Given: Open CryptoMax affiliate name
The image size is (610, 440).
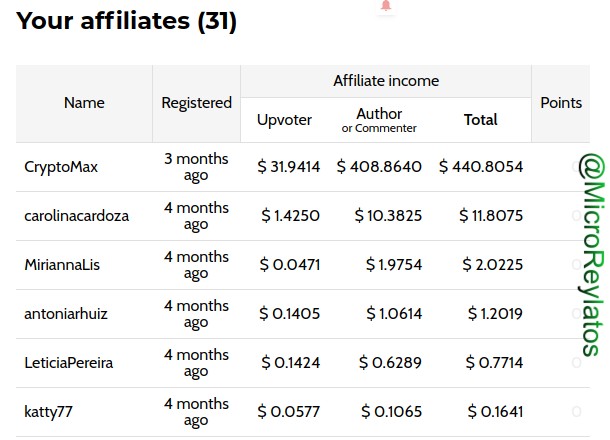Looking at the screenshot, I should tap(61, 167).
